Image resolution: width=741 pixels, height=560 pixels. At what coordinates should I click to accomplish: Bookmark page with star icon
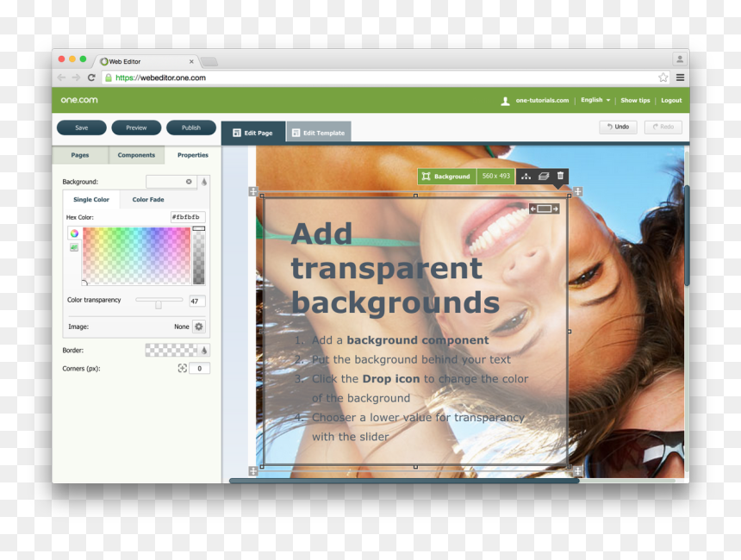pyautogui.click(x=663, y=78)
